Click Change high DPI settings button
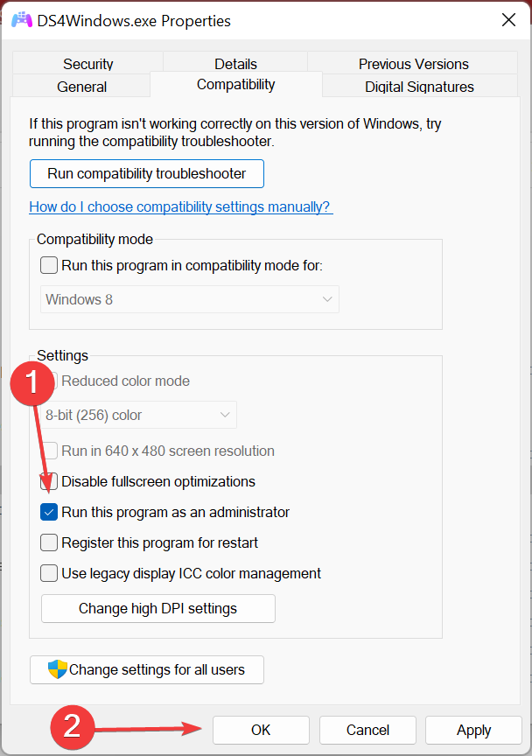 coord(157,608)
